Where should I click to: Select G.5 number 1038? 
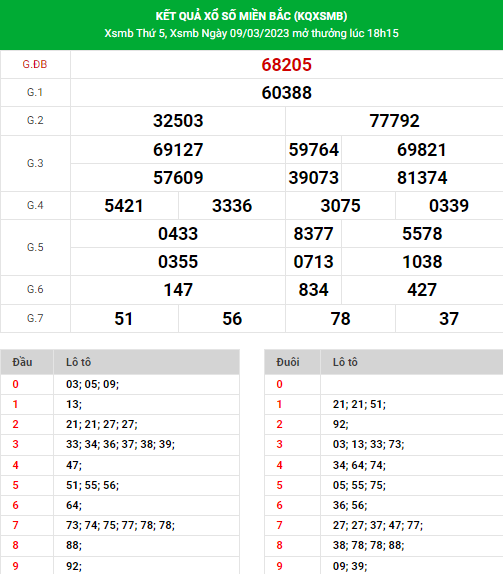click(422, 262)
